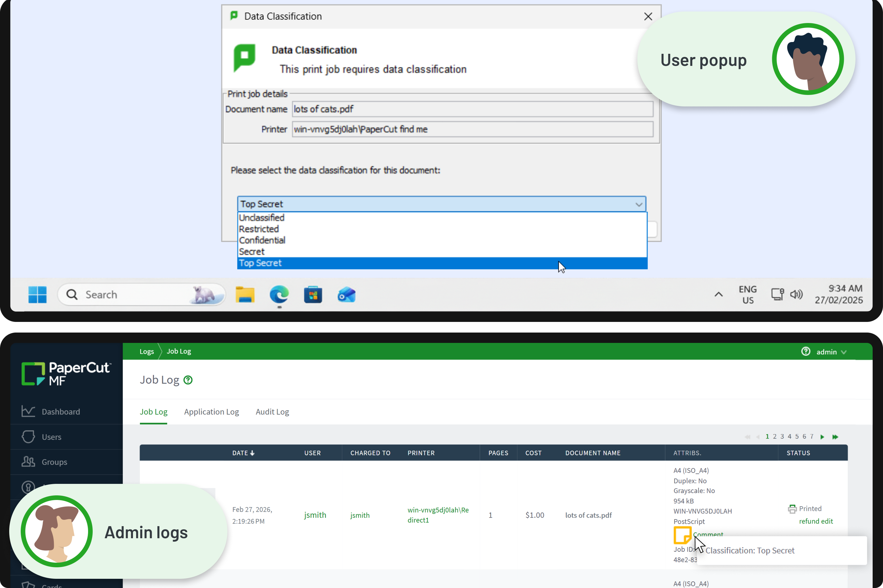Switch to Application Log tab
883x588 pixels.
[211, 412]
